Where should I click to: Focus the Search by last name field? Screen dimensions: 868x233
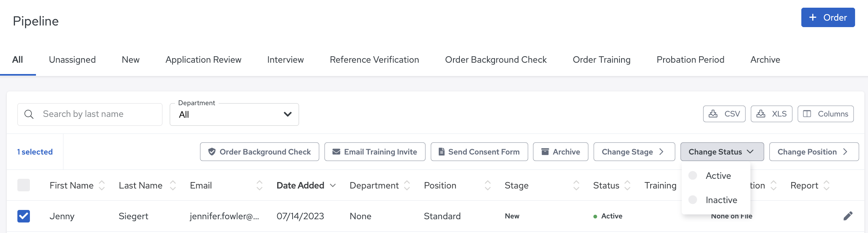pyautogui.click(x=90, y=114)
